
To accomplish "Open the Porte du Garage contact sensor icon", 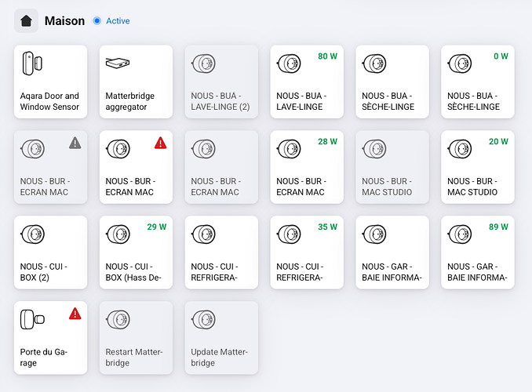I will pyautogui.click(x=32, y=319).
